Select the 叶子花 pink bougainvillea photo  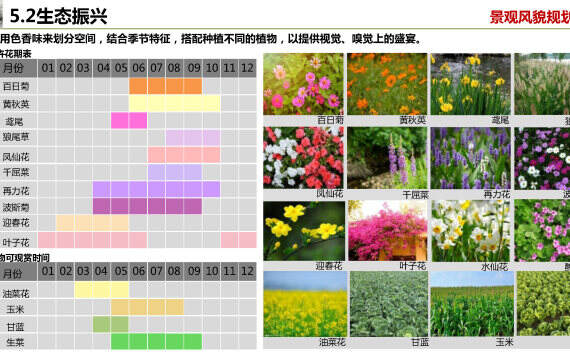tap(388, 231)
